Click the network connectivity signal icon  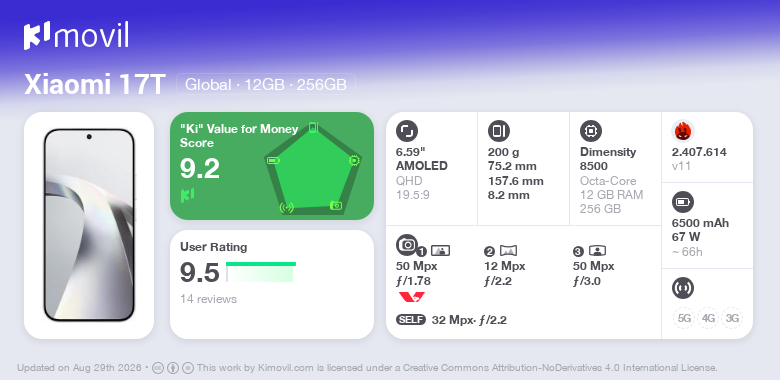pyautogui.click(x=683, y=287)
